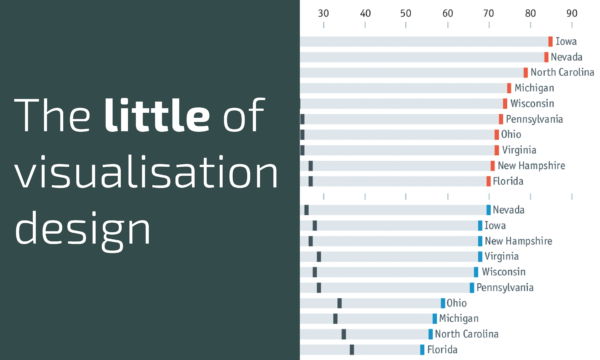Viewport: 600px width, 360px height.
Task: Click the axis label 30
Action: pyautogui.click(x=323, y=13)
